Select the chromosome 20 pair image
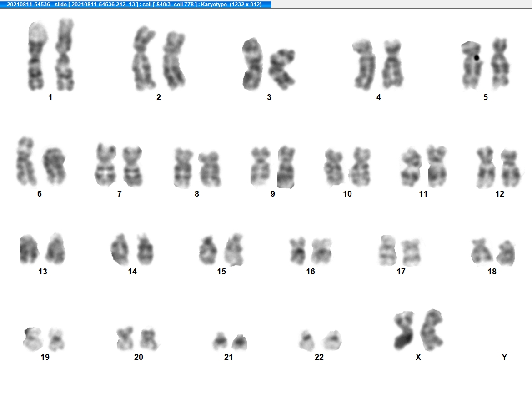Viewport: 532px width, 409px height. click(x=137, y=338)
